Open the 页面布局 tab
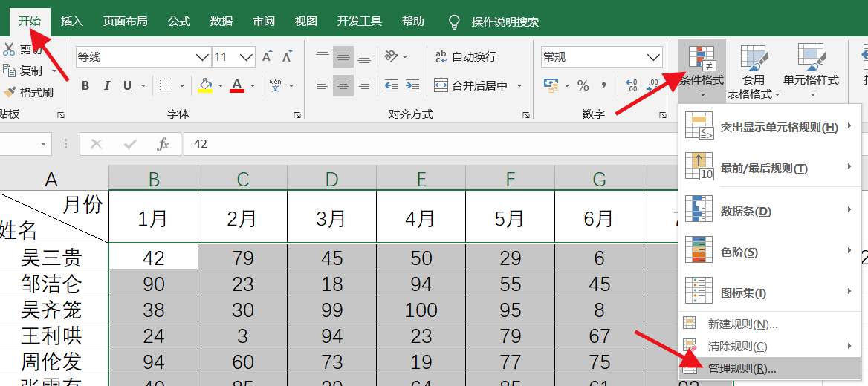This screenshot has height=386, width=868. (x=125, y=21)
